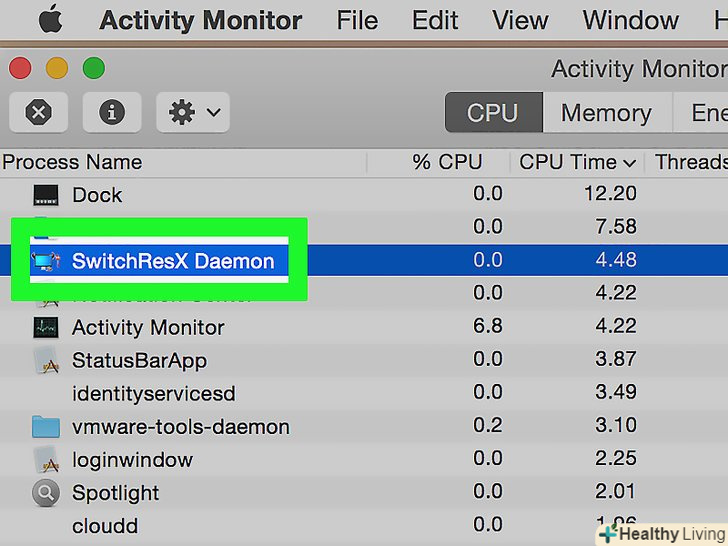
Task: Open the gear action menu dropdown
Action: tap(193, 112)
